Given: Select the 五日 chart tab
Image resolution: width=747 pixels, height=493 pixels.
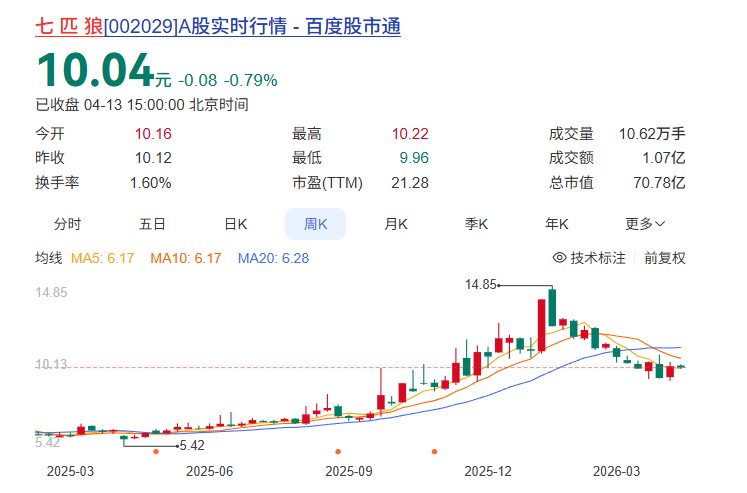Looking at the screenshot, I should [152, 224].
